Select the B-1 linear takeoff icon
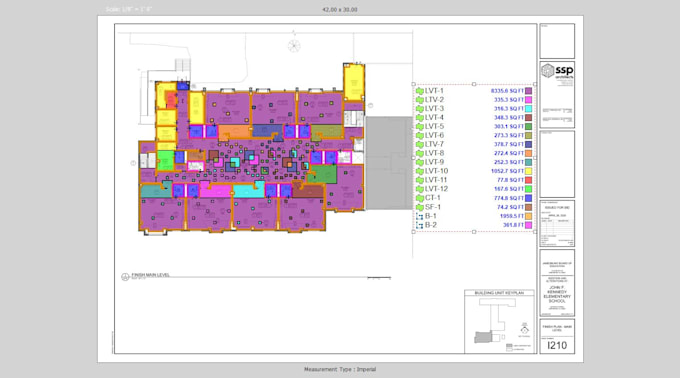 tap(419, 216)
